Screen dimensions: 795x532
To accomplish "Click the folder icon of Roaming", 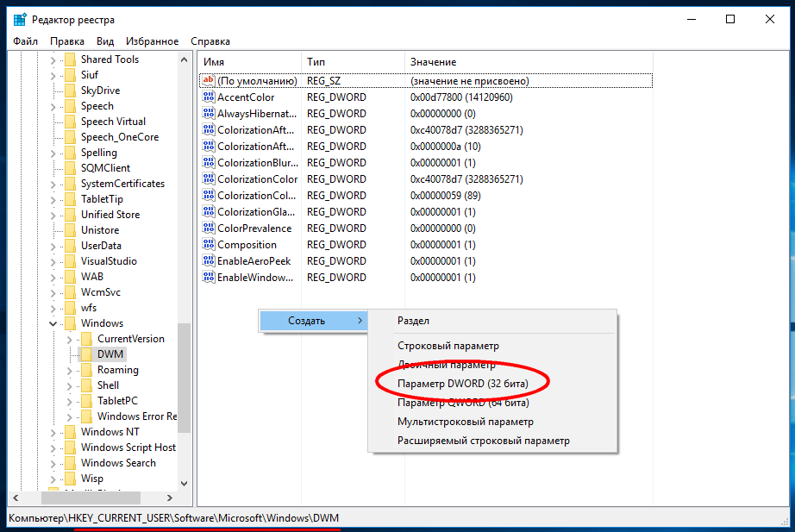I will point(87,370).
